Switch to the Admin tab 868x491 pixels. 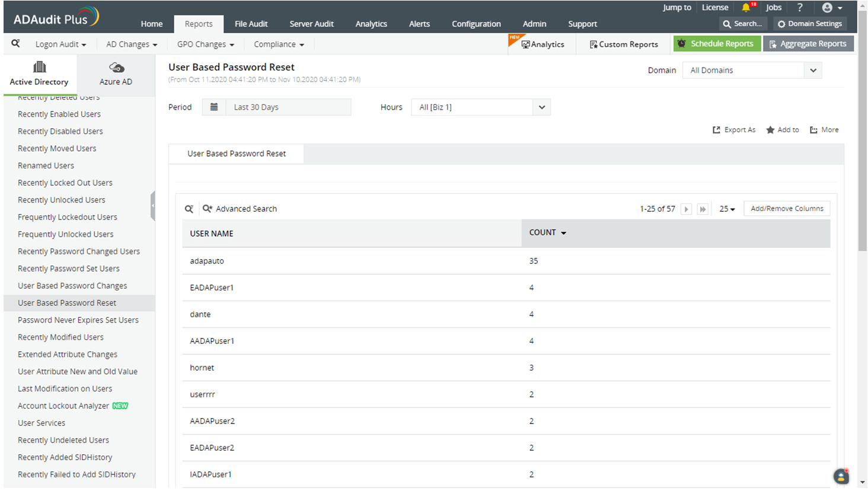[534, 24]
